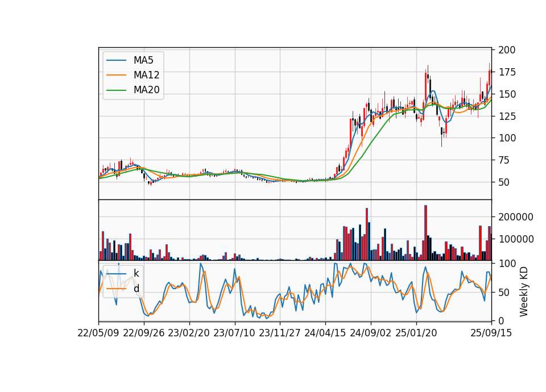Click the 23/02/20 date tick label
546x392 pixels.
click(x=189, y=333)
